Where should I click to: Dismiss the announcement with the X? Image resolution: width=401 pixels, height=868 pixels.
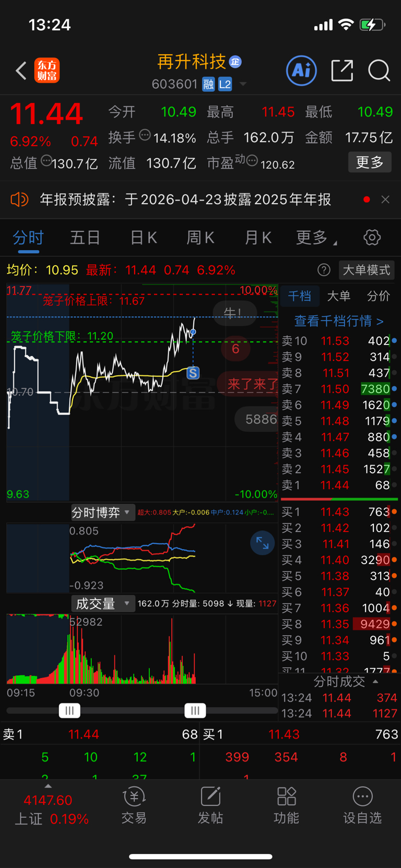pyautogui.click(x=385, y=199)
